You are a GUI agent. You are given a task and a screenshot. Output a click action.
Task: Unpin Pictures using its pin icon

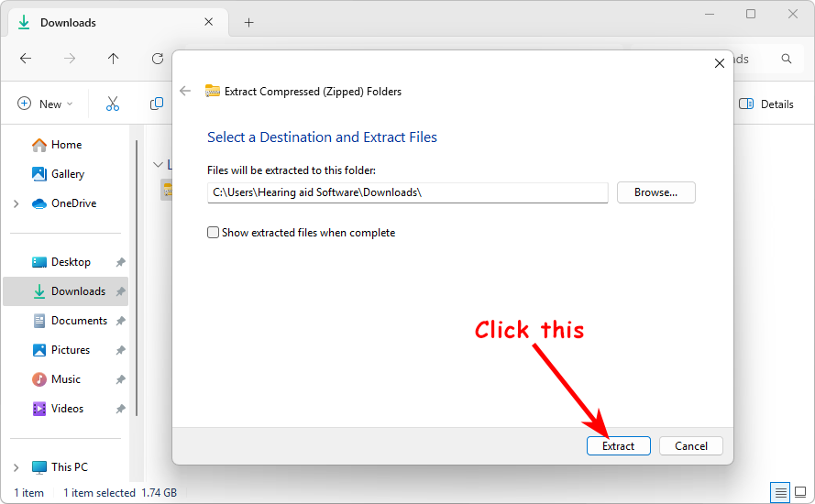tap(120, 350)
